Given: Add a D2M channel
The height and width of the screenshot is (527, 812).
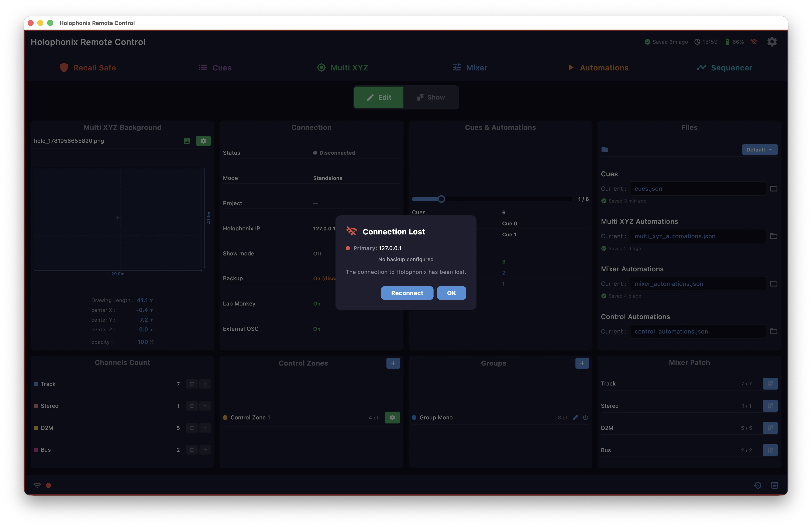Looking at the screenshot, I should point(205,428).
